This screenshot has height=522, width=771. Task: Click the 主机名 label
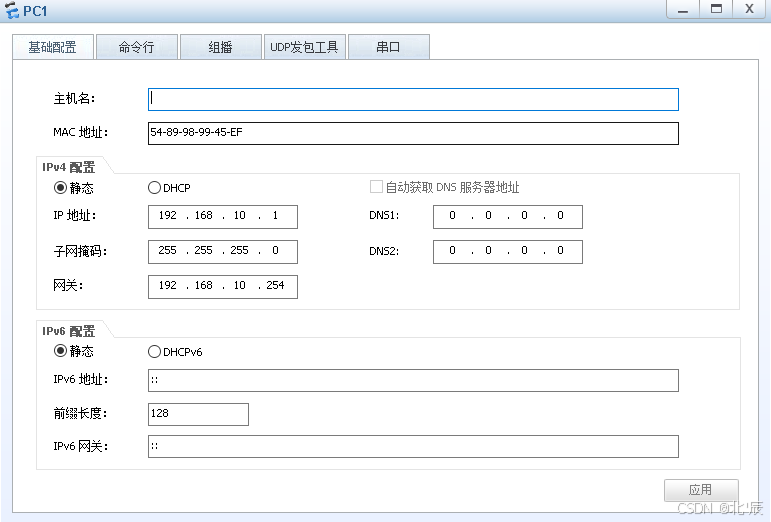click(x=74, y=99)
